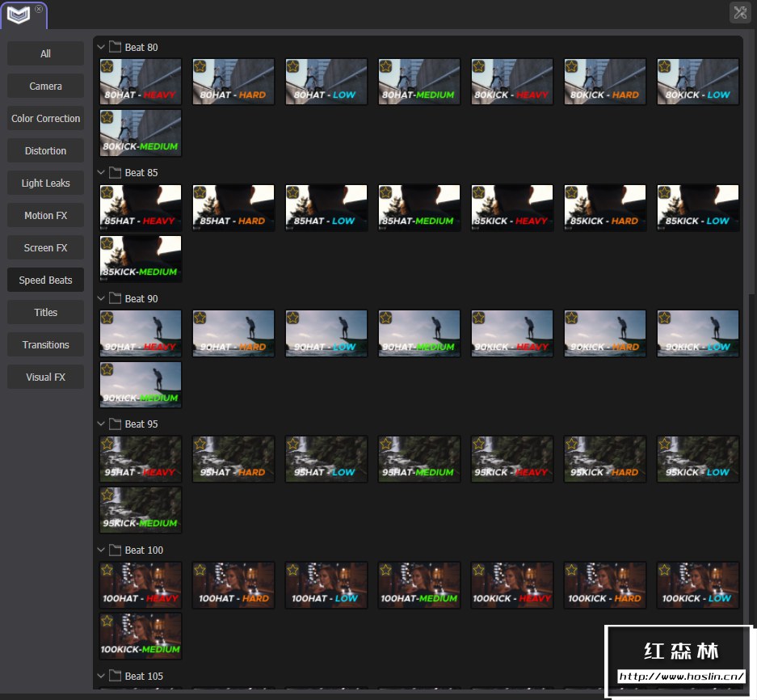757x700 pixels.
Task: Select the 80KICK-MEDIUM preset thumbnail
Action: (x=141, y=133)
